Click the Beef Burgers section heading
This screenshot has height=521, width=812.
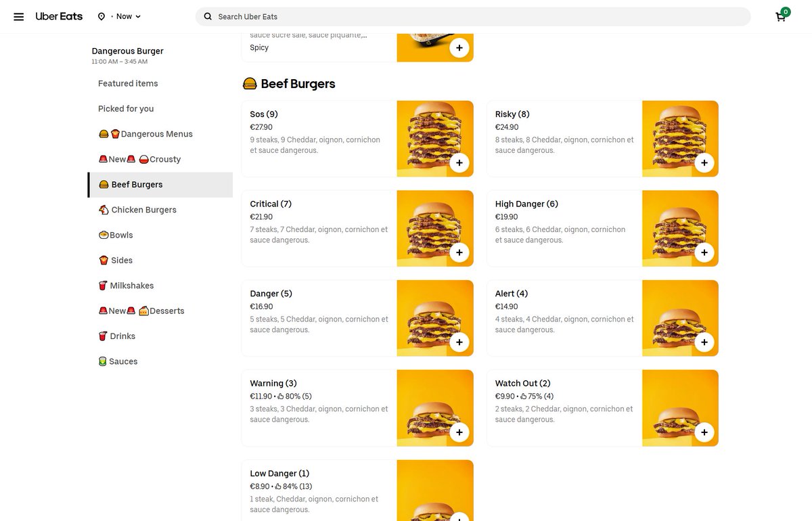(x=289, y=84)
